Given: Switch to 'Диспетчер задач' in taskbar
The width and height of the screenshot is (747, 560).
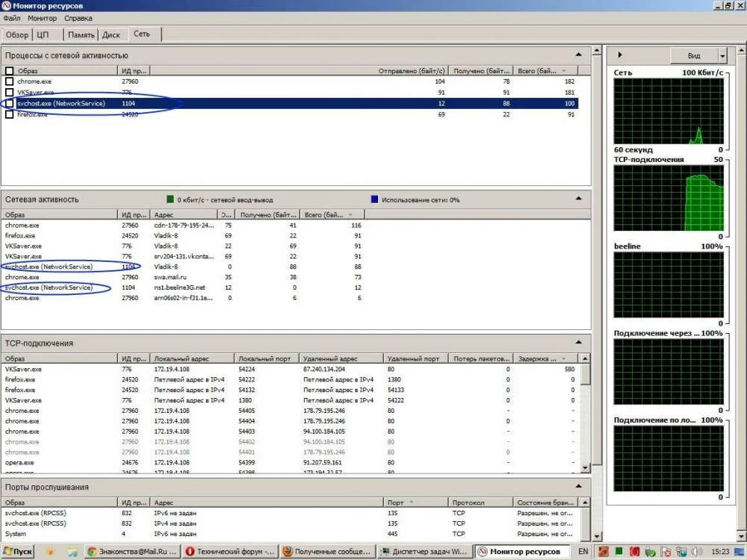Looking at the screenshot, I should tap(424, 552).
